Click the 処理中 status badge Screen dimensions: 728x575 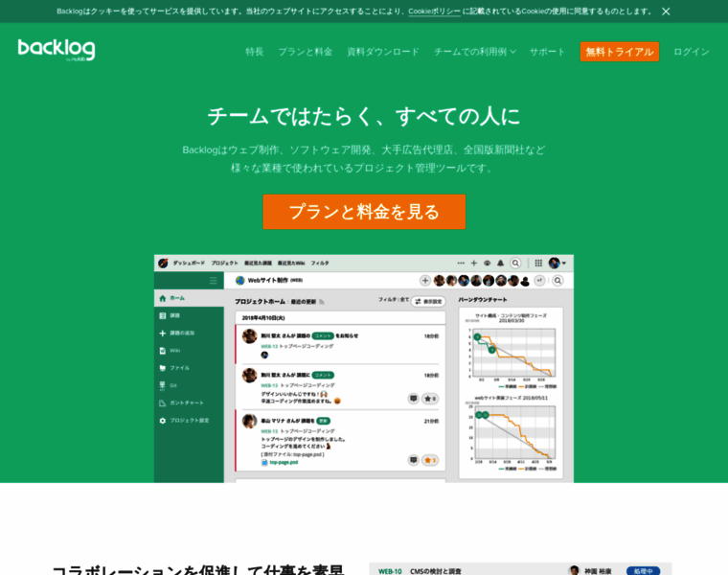(x=643, y=571)
